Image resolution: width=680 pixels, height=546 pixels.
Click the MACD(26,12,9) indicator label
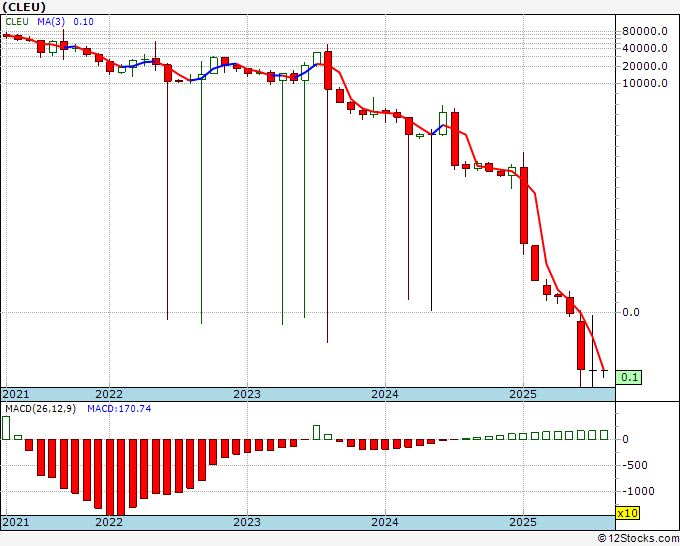click(40, 409)
